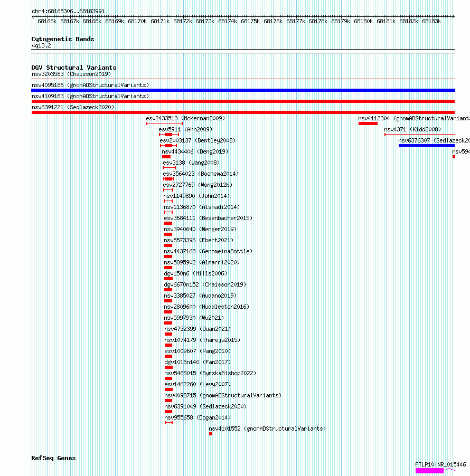This screenshot has height=476, width=470.
Task: Click chr4:68165306..68183991 region label
Action: coord(68,11)
